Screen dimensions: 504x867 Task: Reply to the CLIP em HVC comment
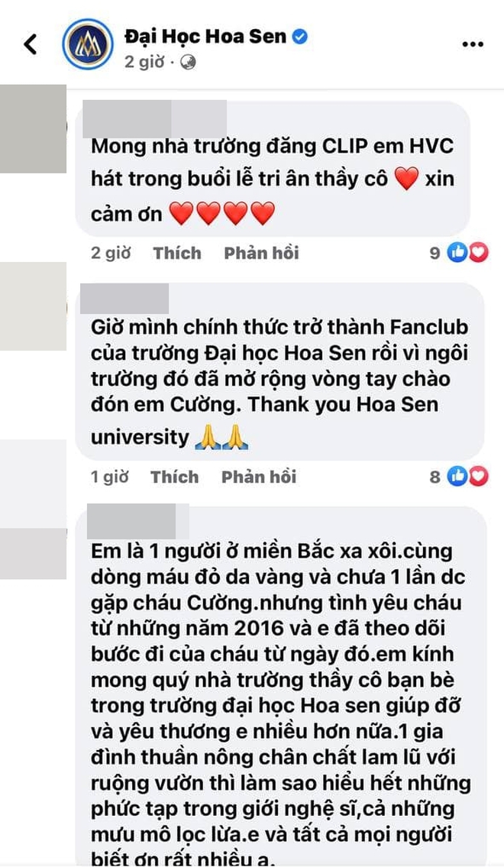261,253
